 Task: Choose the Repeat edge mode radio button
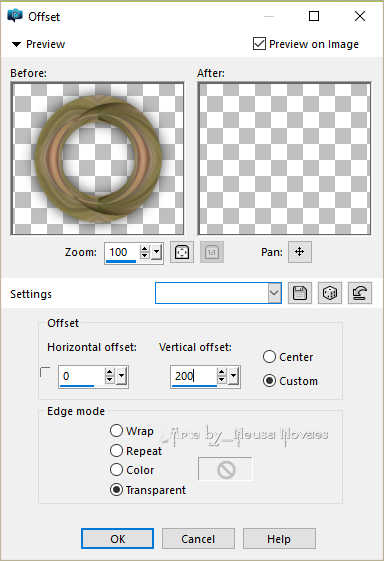pos(116,450)
